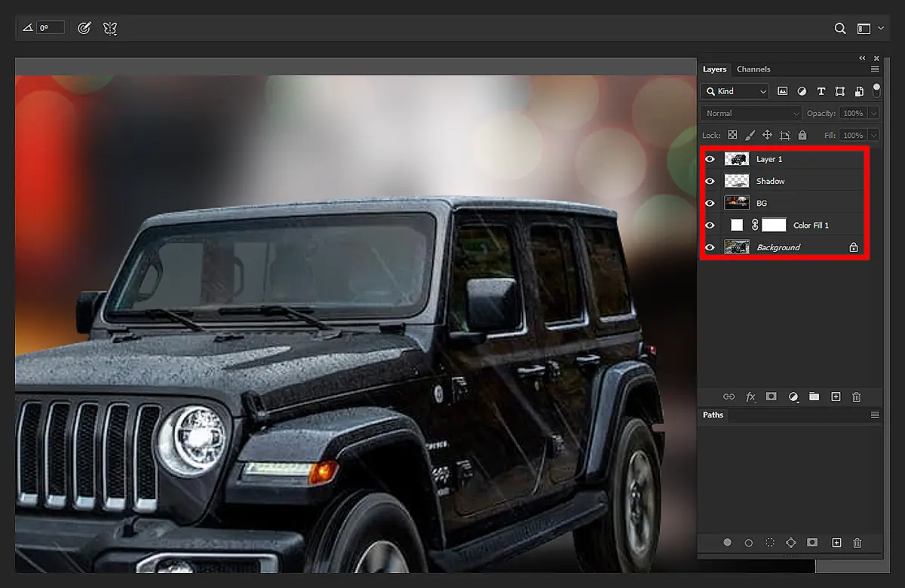The height and width of the screenshot is (588, 905).
Task: Fill path with foreground color icon
Action: [x=728, y=543]
